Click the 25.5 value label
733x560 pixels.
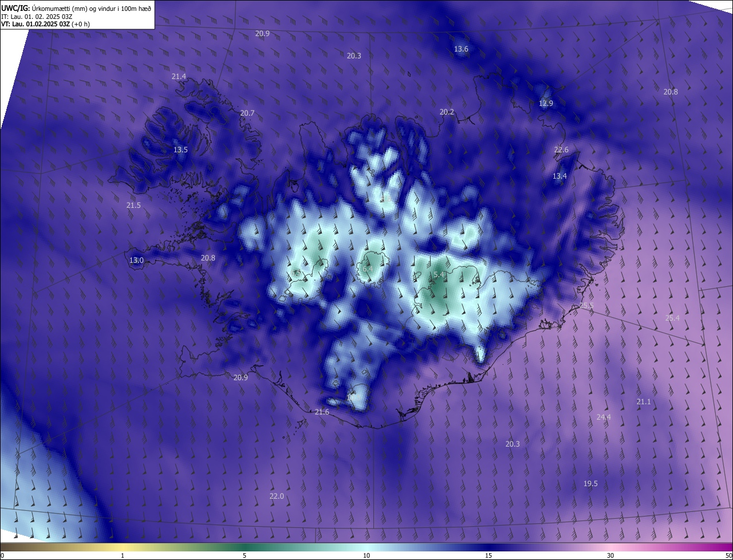tap(586, 306)
